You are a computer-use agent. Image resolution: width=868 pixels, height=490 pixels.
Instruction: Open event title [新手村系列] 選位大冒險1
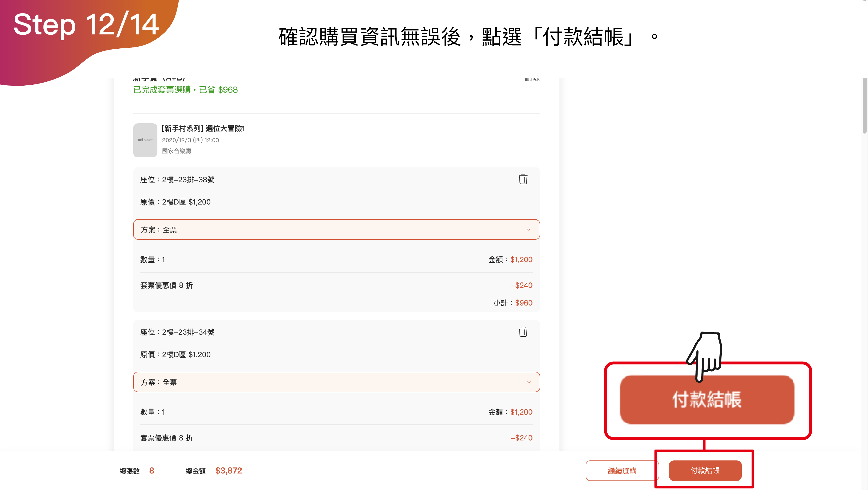pyautogui.click(x=203, y=128)
